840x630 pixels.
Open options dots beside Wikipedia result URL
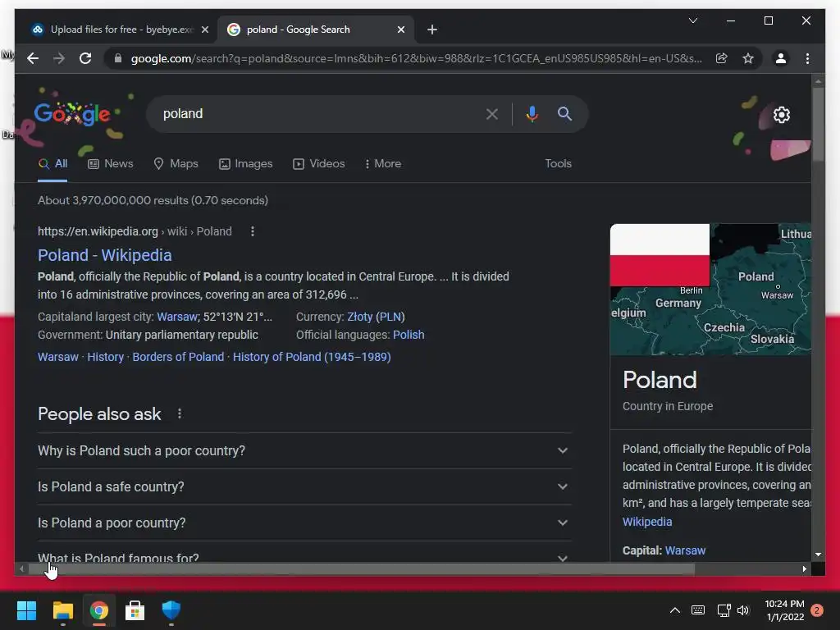click(x=253, y=231)
